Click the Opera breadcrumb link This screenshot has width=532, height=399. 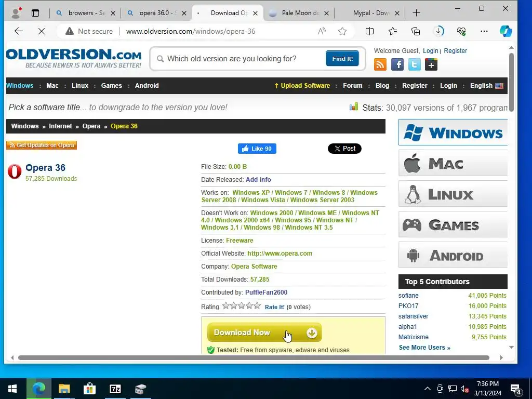coord(91,126)
